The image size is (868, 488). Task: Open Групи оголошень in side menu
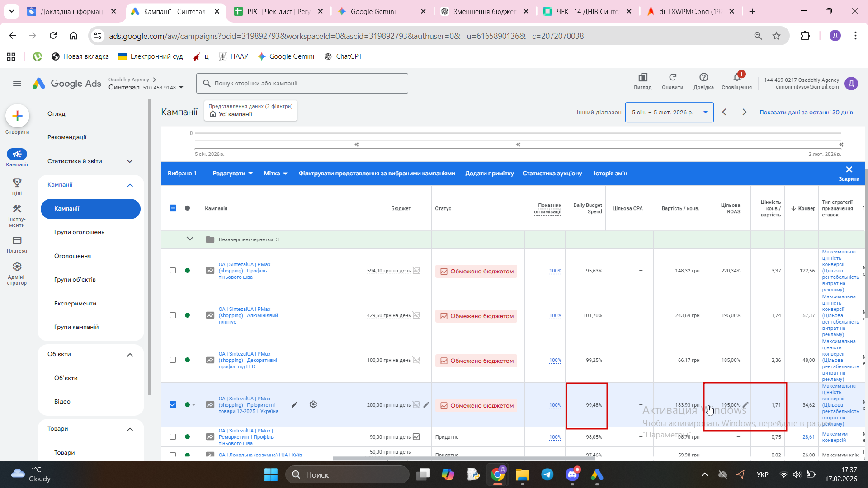click(x=79, y=232)
